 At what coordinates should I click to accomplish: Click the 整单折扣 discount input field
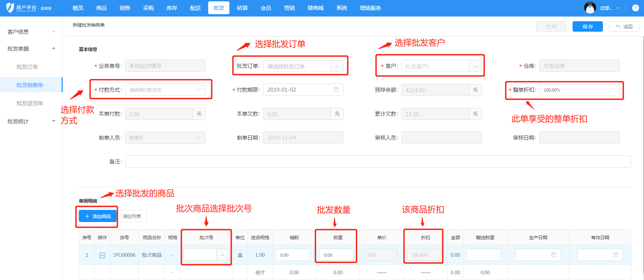click(579, 90)
